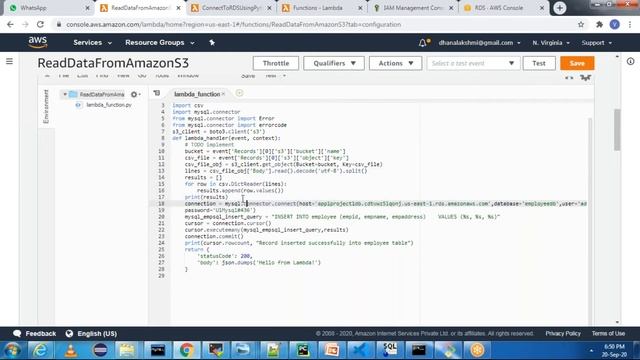Open the Qualifiers dropdown
Viewport: 640px width, 360px height.
(x=334, y=63)
